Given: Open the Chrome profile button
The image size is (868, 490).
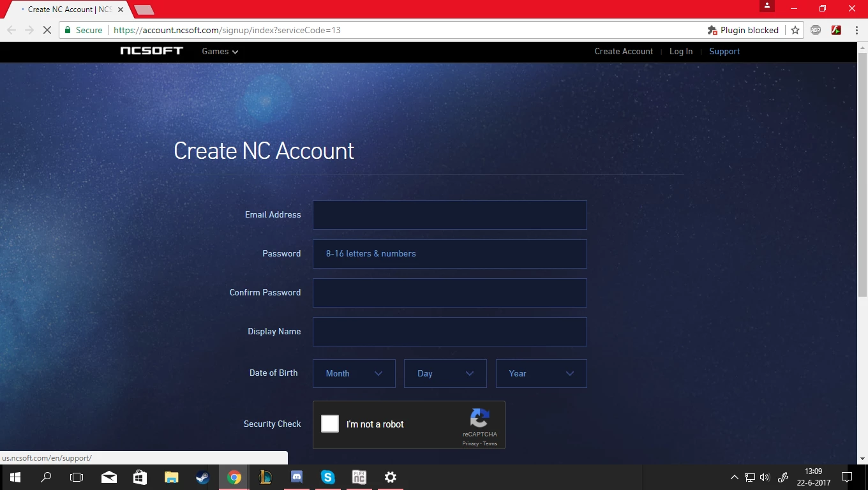Looking at the screenshot, I should pyautogui.click(x=767, y=6).
